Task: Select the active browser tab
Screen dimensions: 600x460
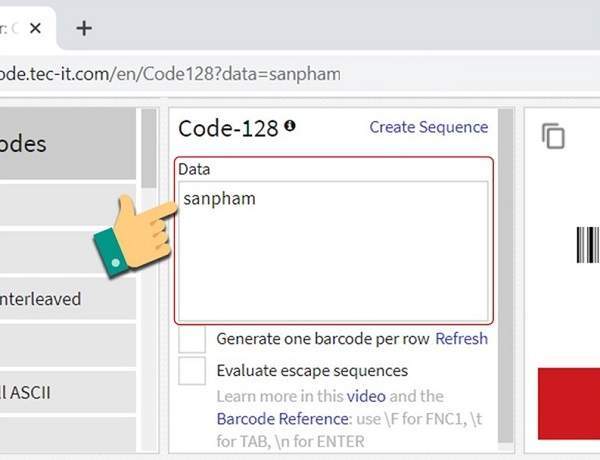Action: pyautogui.click(x=15, y=28)
